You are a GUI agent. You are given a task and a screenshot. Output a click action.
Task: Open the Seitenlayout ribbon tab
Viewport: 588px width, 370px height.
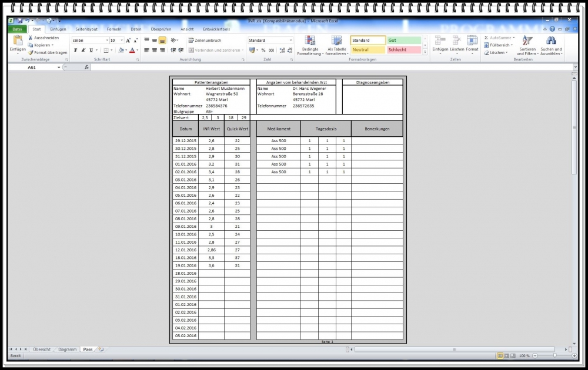[85, 29]
